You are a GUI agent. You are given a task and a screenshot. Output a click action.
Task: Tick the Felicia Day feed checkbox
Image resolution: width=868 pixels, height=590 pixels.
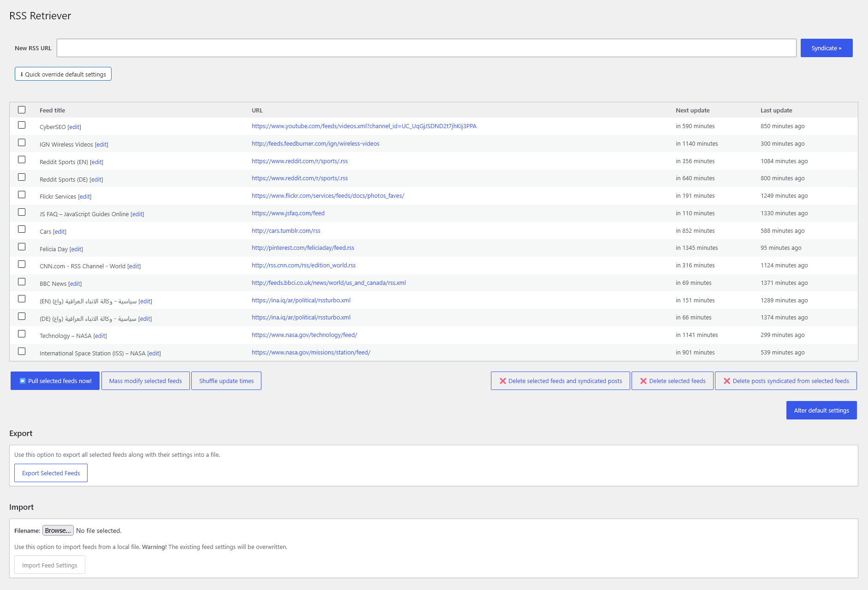pyautogui.click(x=22, y=247)
